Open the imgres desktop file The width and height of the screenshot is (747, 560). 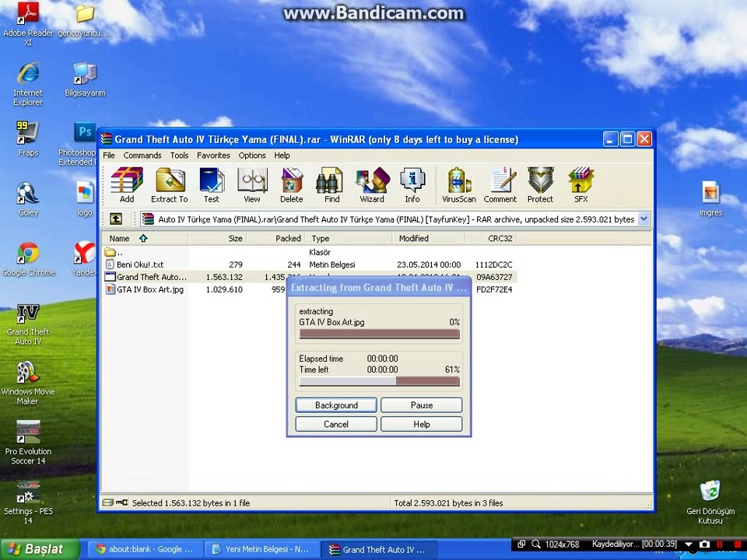pos(710,198)
